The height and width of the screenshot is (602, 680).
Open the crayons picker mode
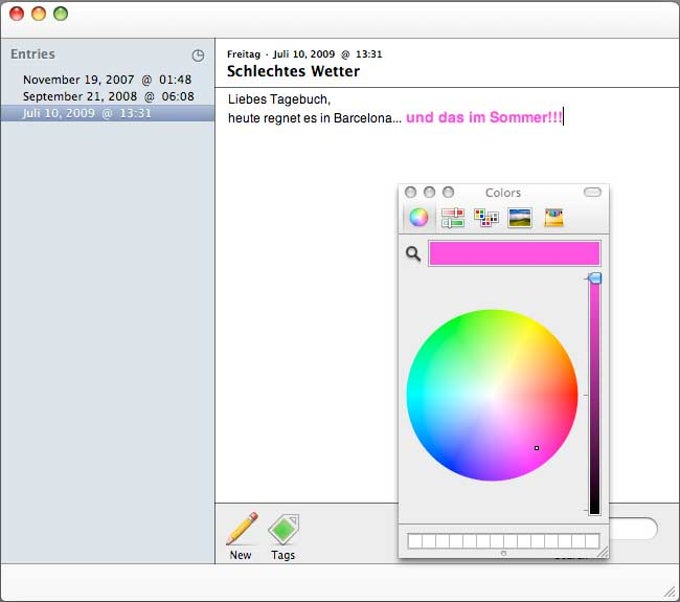(554, 217)
